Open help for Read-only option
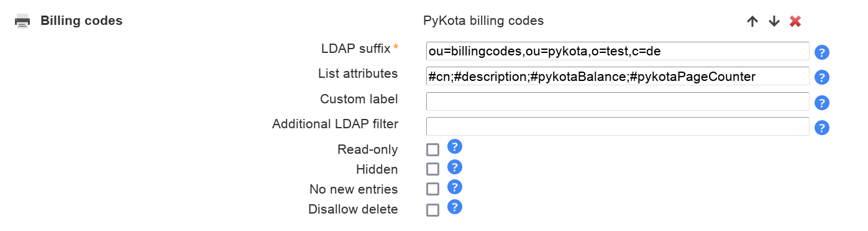The height and width of the screenshot is (231, 868). click(455, 147)
